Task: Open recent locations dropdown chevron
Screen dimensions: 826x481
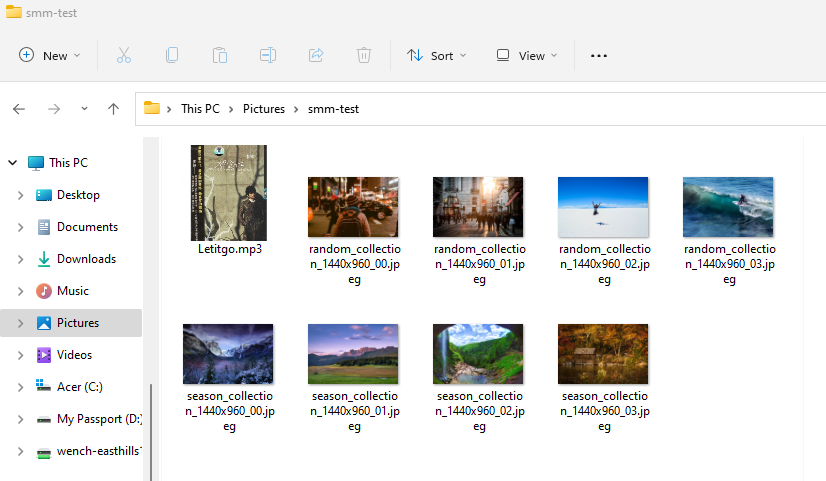Action: tap(84, 109)
